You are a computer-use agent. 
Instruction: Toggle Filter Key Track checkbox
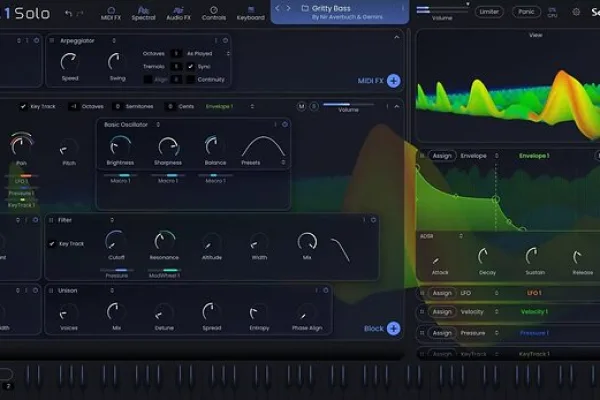coord(52,244)
